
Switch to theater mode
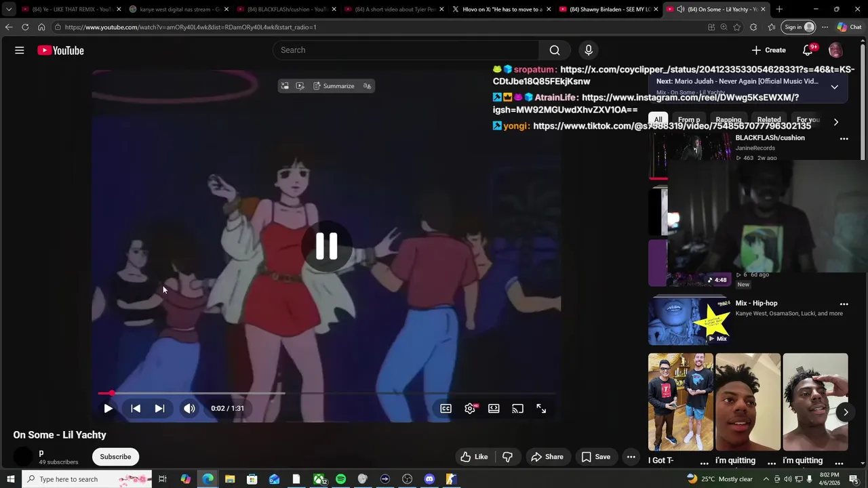[494, 409]
